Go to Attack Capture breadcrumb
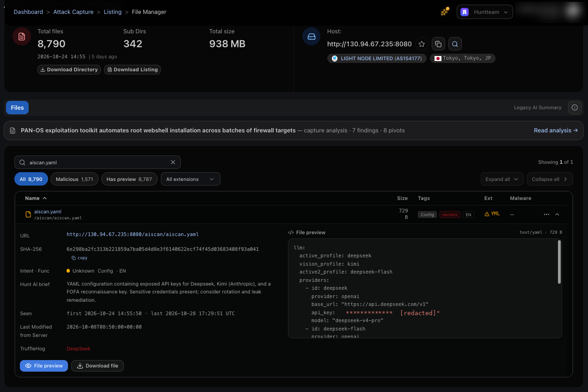 73,12
